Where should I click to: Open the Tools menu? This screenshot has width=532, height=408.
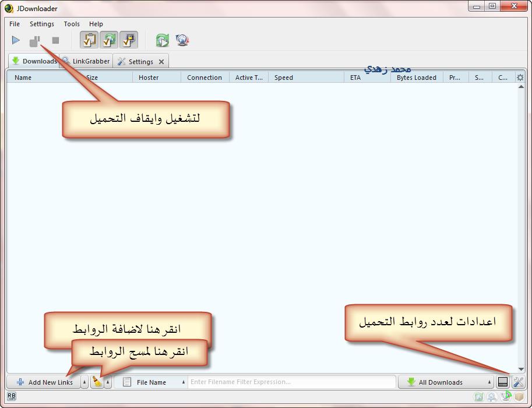pos(72,24)
